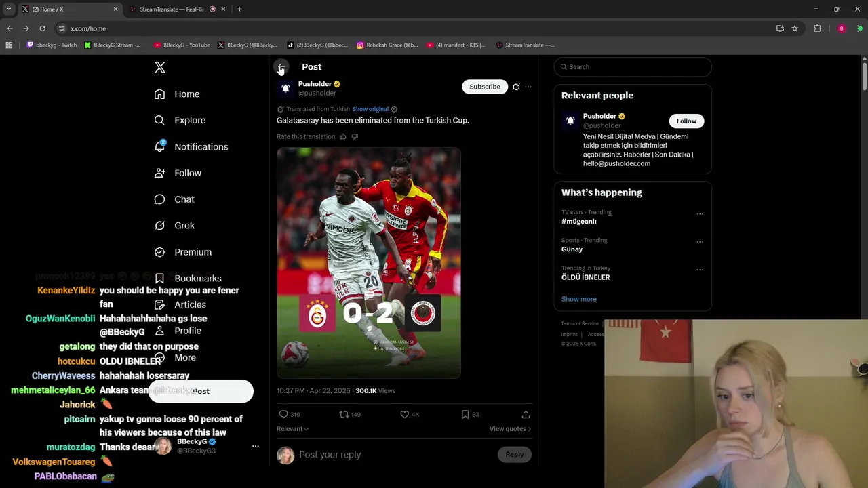Open options for Günay trend
The height and width of the screenshot is (488, 868).
[700, 242]
